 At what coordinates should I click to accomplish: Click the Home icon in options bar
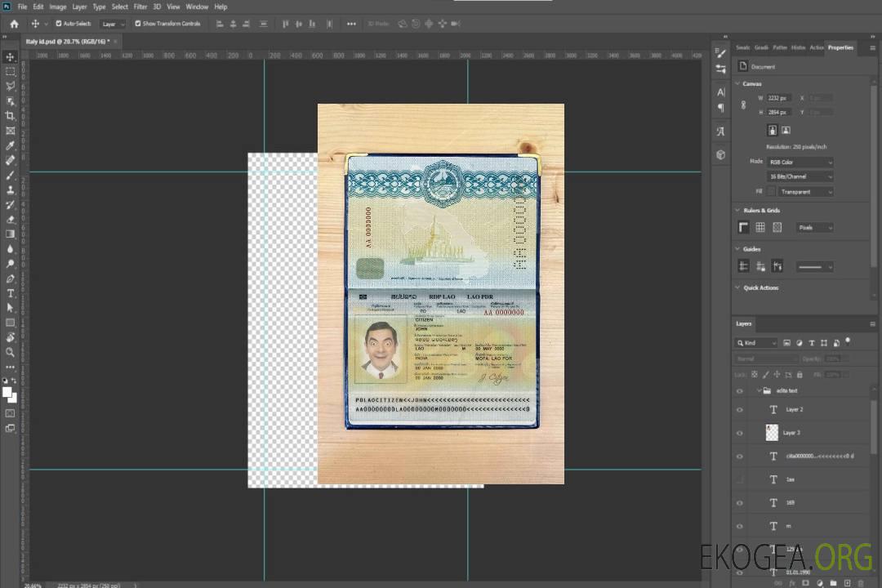14,24
